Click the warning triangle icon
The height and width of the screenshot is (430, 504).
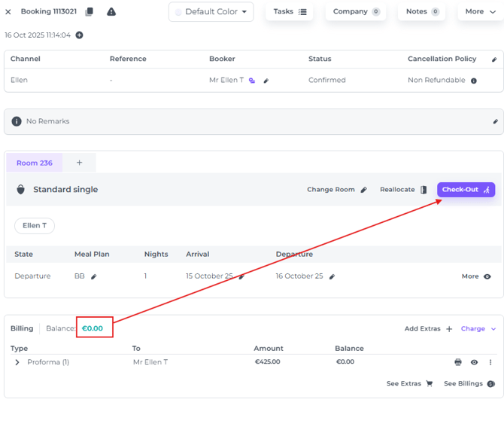point(111,12)
